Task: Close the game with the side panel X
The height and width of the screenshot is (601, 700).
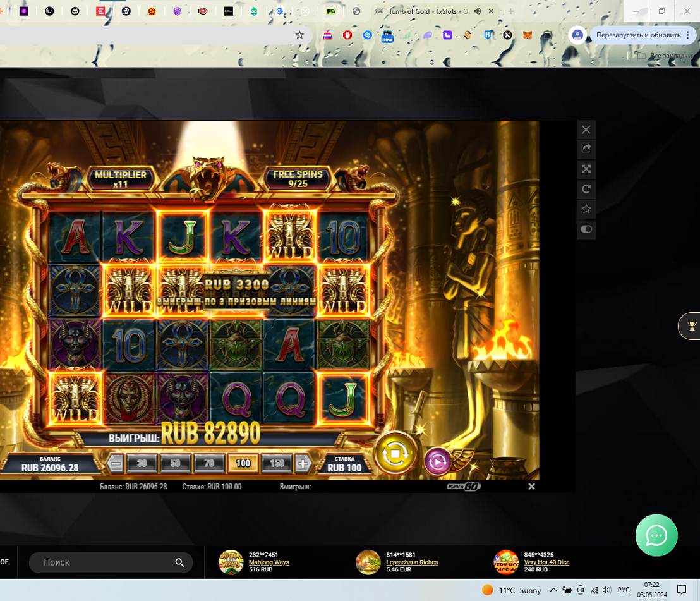Action: (x=586, y=130)
